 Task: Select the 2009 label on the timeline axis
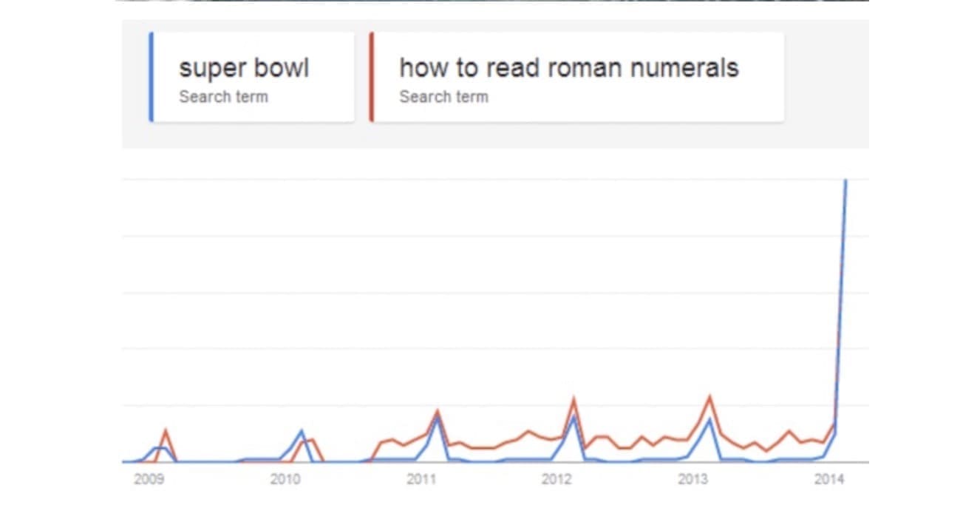149,480
